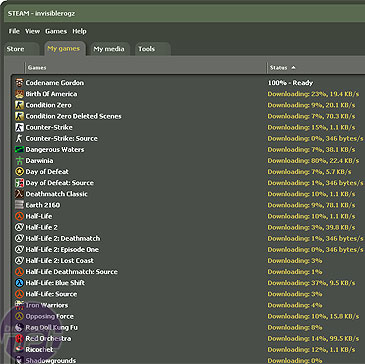Screen dimensions: 365x364
Task: Select the Day of Defeat game name
Action: [x=47, y=172]
